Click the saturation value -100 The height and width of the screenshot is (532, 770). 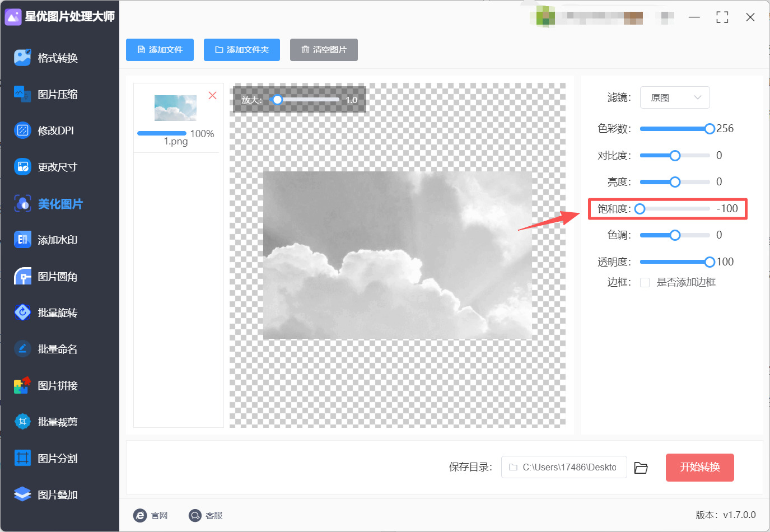coord(727,209)
